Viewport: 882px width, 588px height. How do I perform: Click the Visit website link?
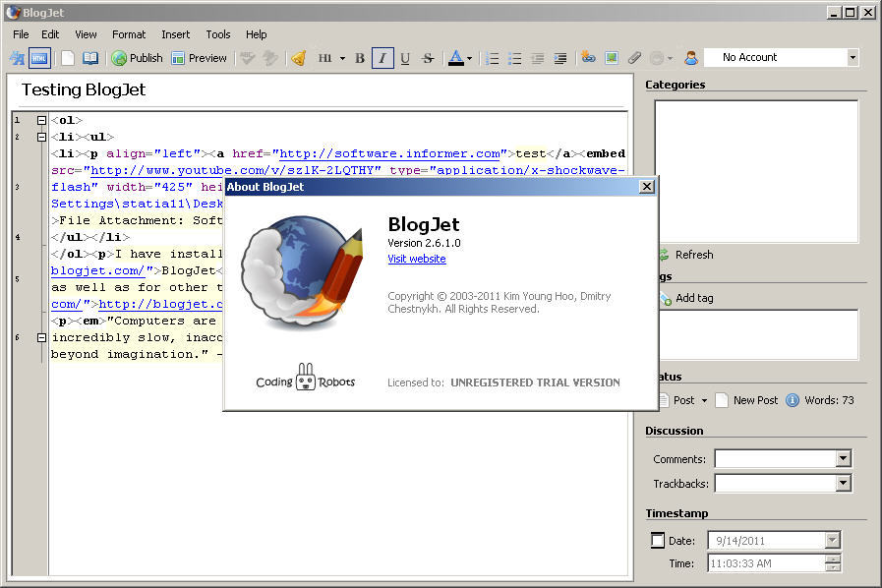coord(416,259)
